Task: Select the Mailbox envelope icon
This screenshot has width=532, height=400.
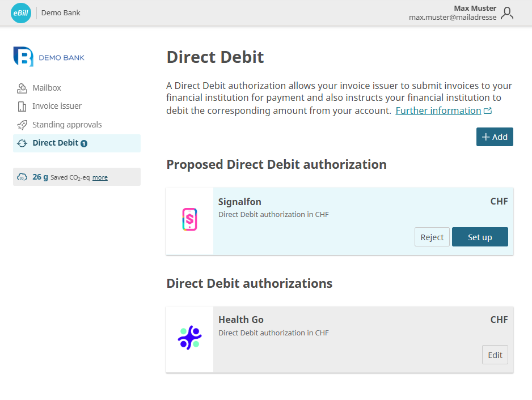Action: pos(22,88)
